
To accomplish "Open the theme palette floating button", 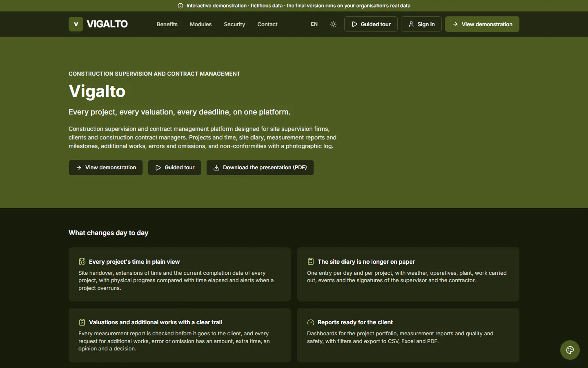I will pos(570,350).
